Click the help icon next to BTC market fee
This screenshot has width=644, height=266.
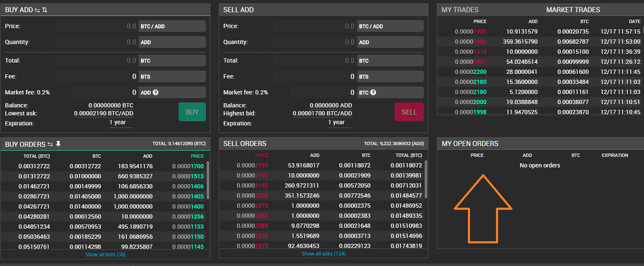pyautogui.click(x=373, y=92)
